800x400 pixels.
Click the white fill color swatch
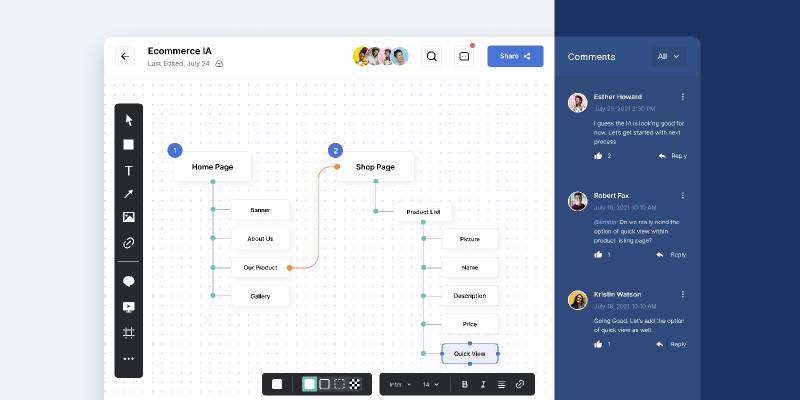277,384
